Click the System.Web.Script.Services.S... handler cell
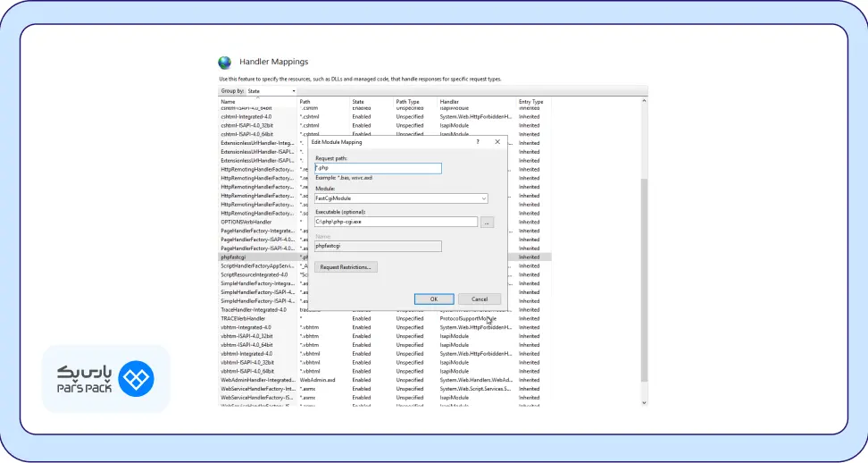Image resolution: width=868 pixels, height=463 pixels. 475,389
